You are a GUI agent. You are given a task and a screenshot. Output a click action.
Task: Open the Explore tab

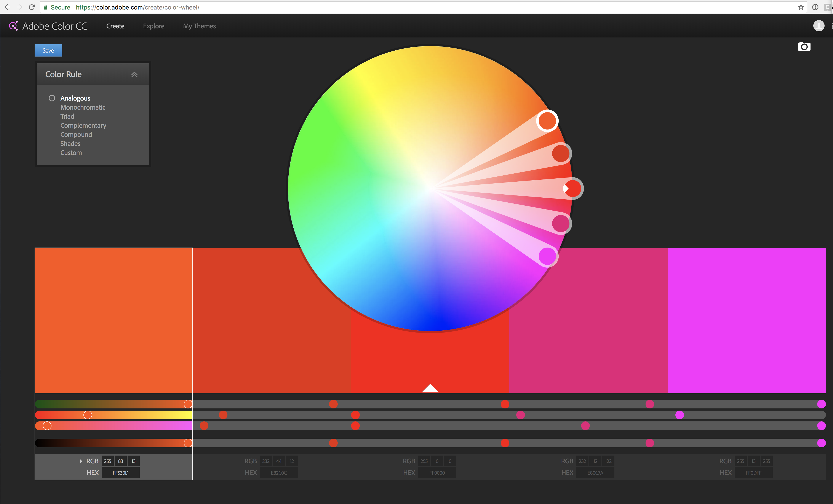click(x=153, y=26)
